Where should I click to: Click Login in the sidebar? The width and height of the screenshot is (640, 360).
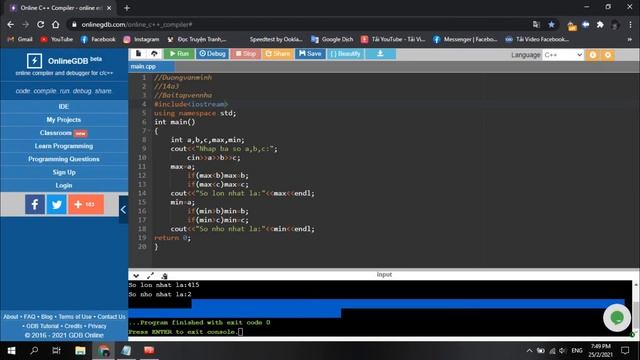coord(64,185)
